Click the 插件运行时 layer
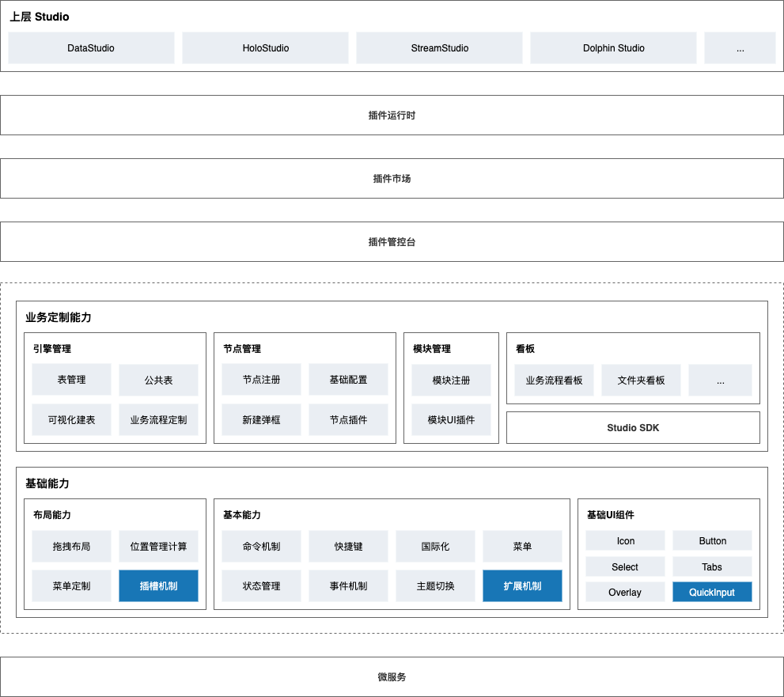Viewport: 784px width, 697px height. 392,115
